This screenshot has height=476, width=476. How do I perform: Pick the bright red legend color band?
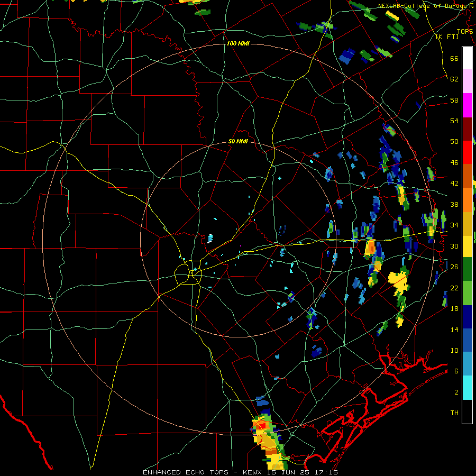tap(467, 152)
